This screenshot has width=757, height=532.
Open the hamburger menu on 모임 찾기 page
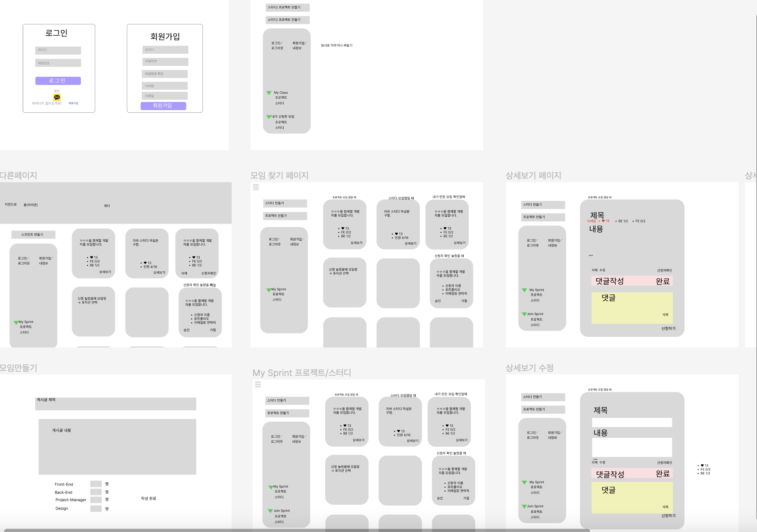click(256, 186)
